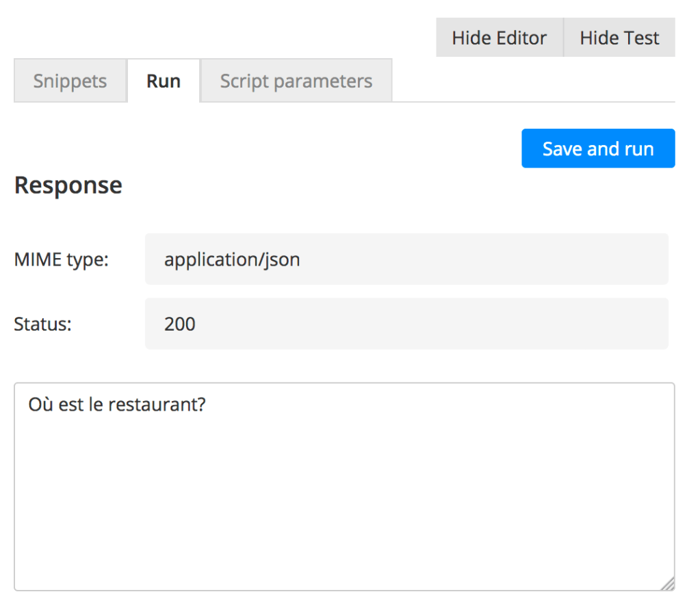Switch to the Snippets tab

pyautogui.click(x=69, y=80)
